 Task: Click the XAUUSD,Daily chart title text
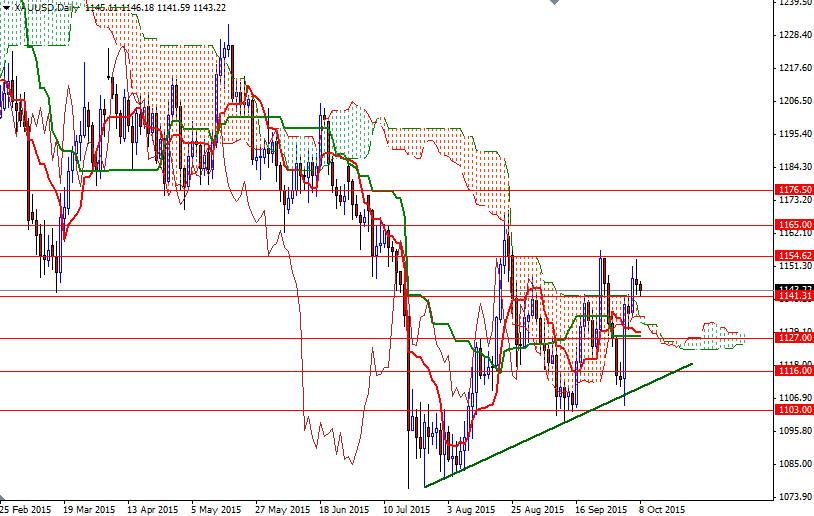44,8
